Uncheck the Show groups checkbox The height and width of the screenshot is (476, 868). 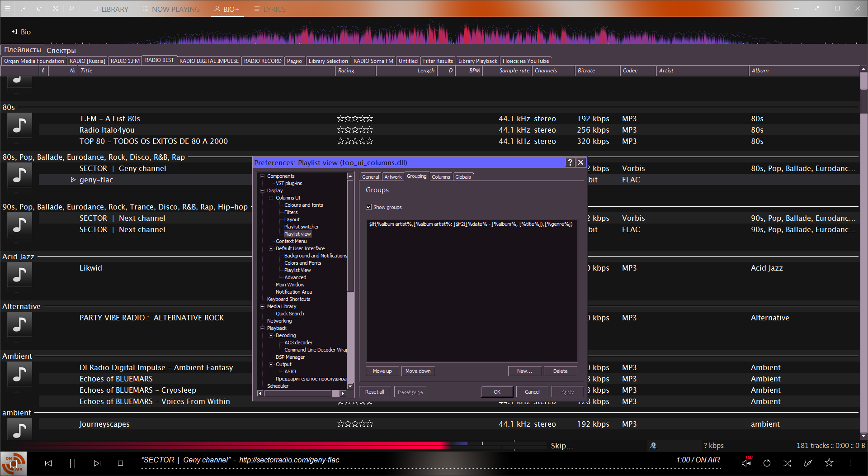(x=369, y=207)
